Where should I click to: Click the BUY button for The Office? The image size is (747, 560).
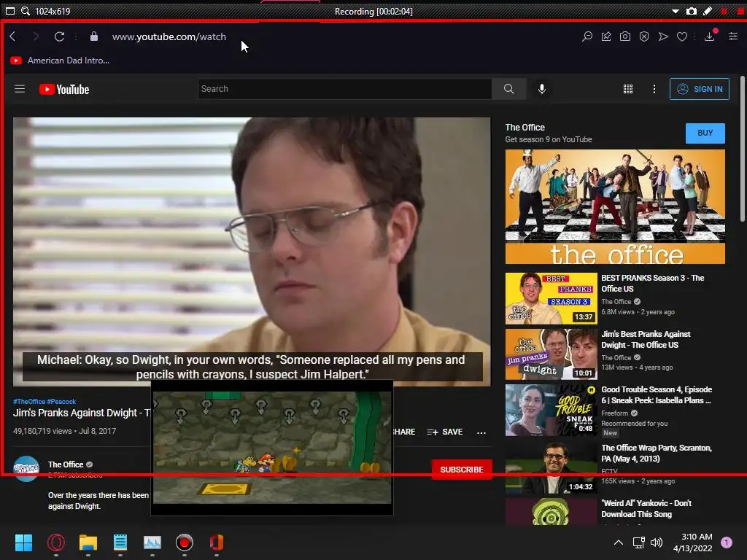click(x=705, y=133)
